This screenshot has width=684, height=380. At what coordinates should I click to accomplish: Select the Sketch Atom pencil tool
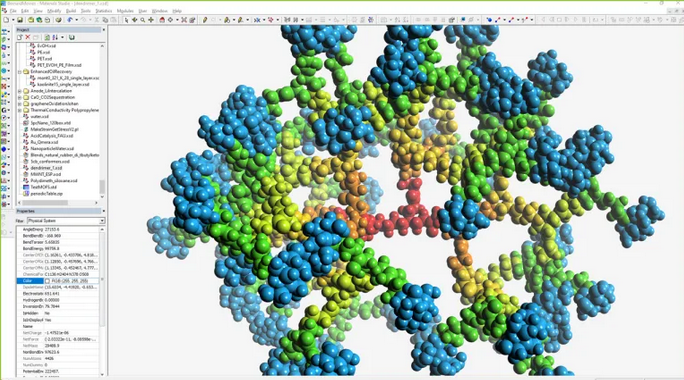coord(205,20)
